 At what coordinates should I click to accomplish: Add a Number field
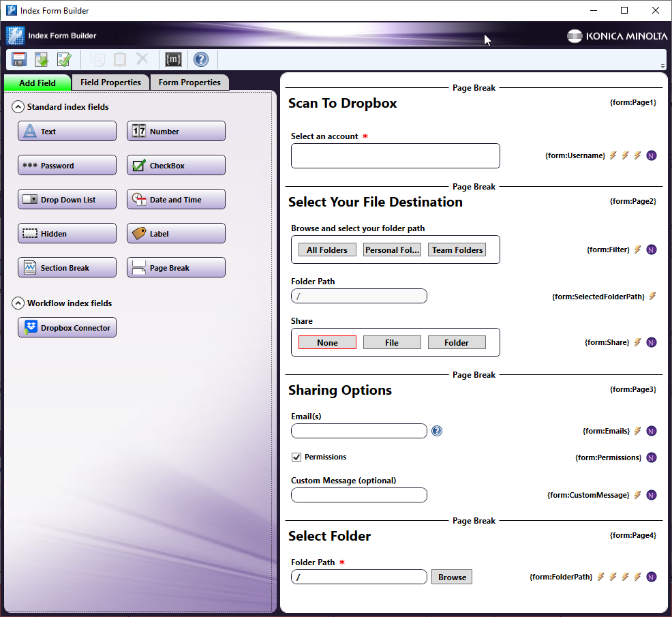point(176,131)
